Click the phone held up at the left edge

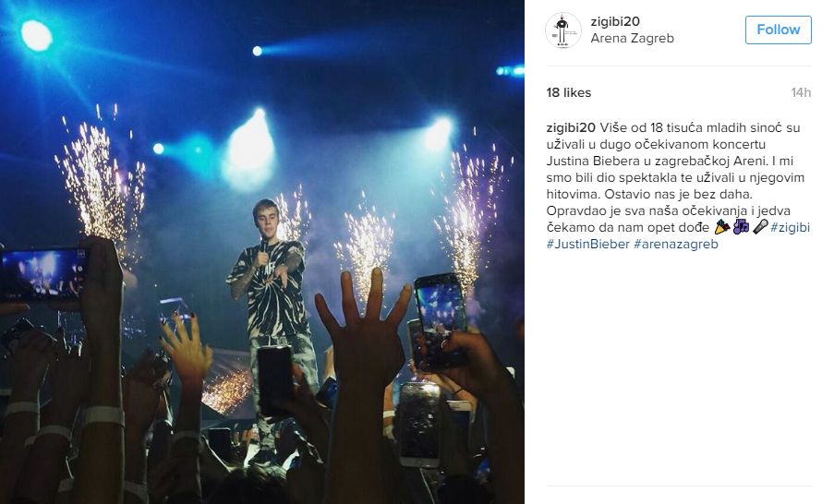pos(43,274)
